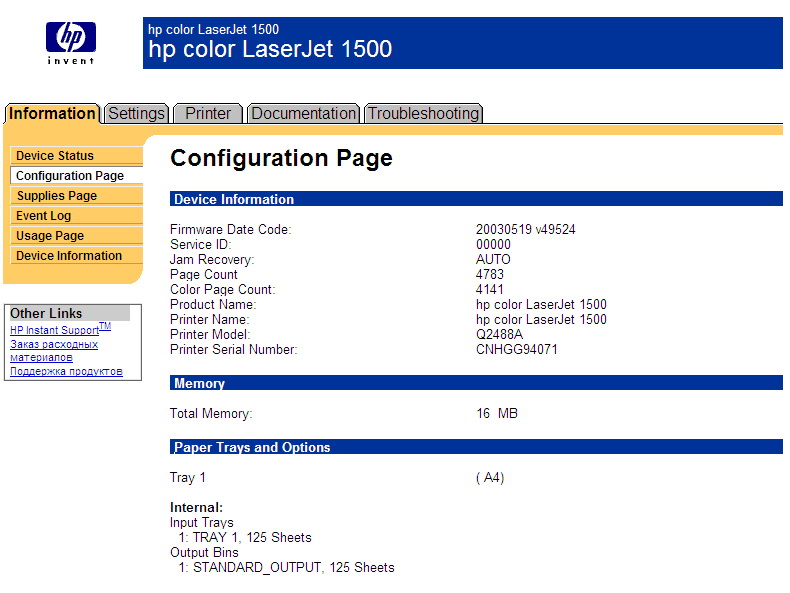The height and width of the screenshot is (593, 790).
Task: Click the Printer Model value Q2488A
Action: 499,335
